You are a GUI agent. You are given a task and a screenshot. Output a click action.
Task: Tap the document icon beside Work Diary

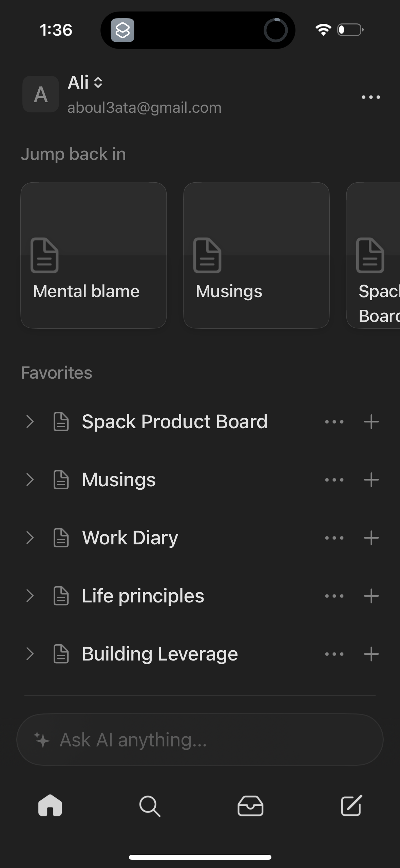(61, 537)
